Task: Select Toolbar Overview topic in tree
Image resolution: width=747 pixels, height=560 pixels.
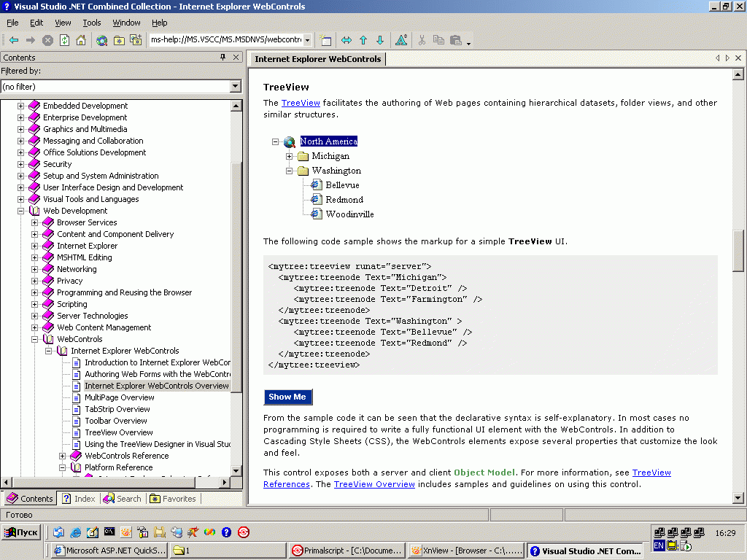Action: (x=116, y=421)
